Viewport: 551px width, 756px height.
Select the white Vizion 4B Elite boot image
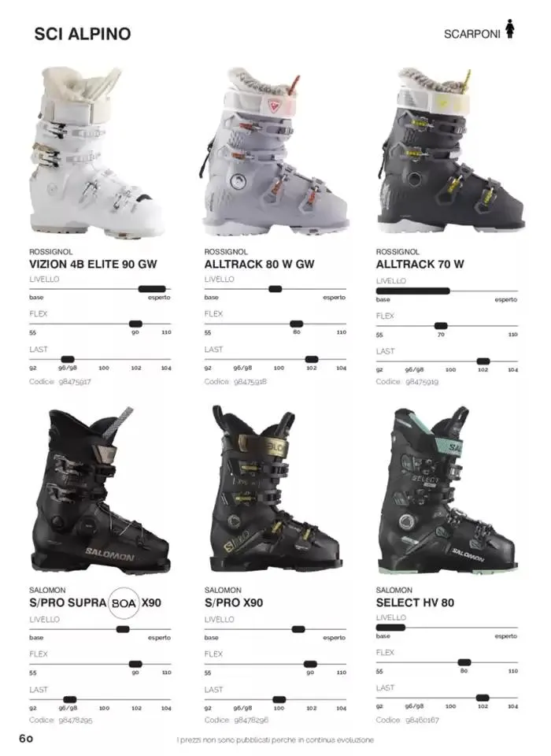[x=95, y=153]
